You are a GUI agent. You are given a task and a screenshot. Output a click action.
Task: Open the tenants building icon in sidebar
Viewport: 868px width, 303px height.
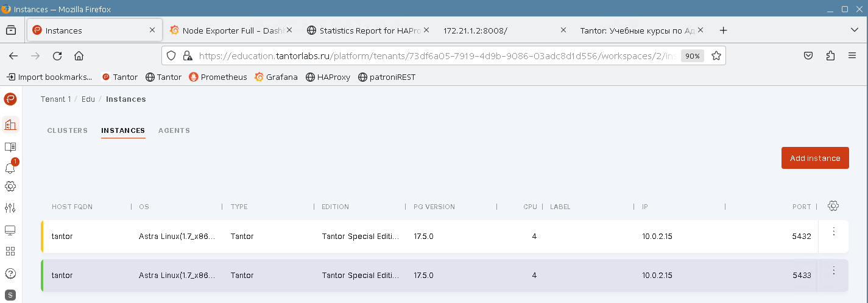(10, 125)
